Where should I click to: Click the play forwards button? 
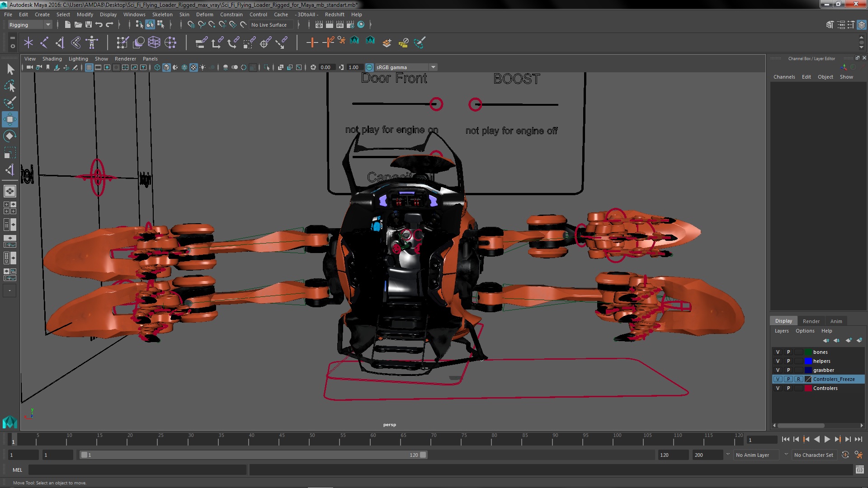point(827,439)
